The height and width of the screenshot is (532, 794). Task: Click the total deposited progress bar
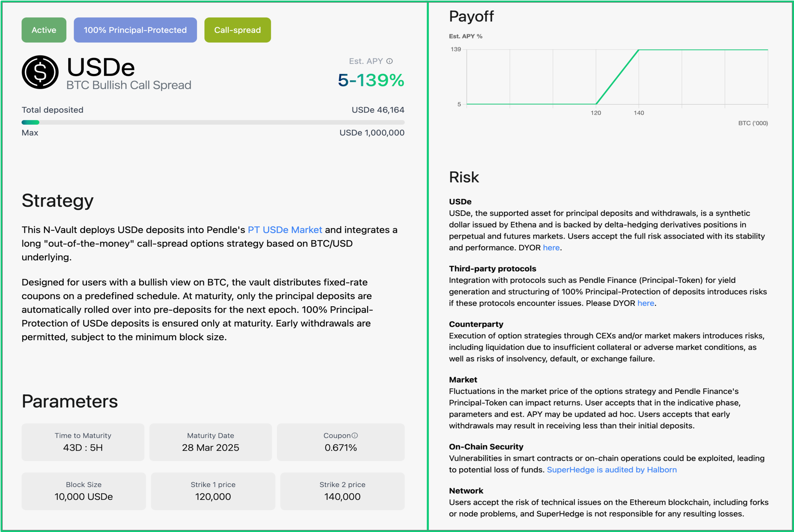pos(213,122)
